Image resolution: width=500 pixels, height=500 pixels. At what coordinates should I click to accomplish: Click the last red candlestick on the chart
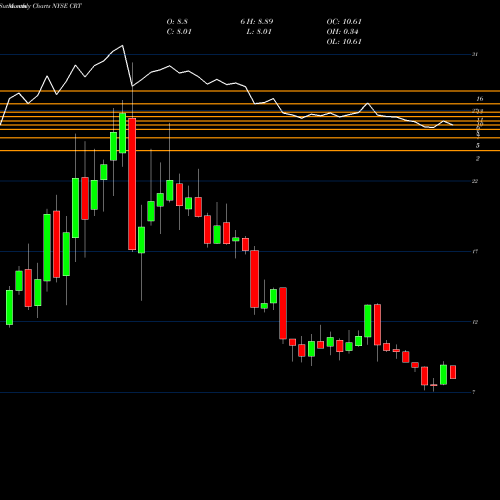click(453, 372)
